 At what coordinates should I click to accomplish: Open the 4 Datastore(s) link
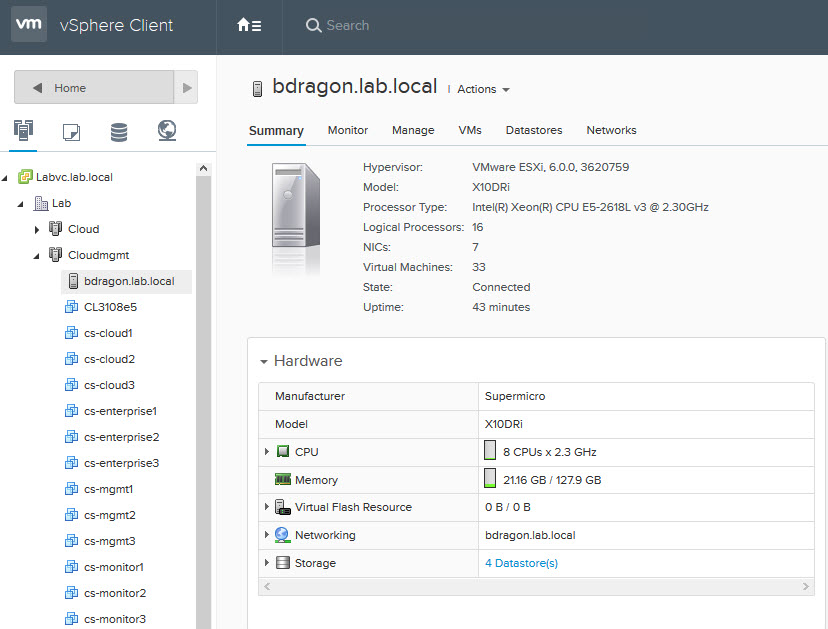click(519, 562)
